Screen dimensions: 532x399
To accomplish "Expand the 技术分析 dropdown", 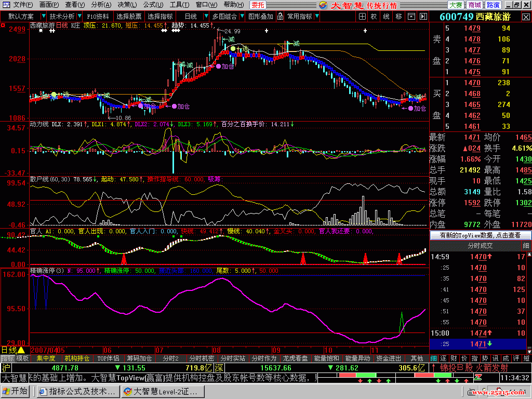I will (x=62, y=16).
